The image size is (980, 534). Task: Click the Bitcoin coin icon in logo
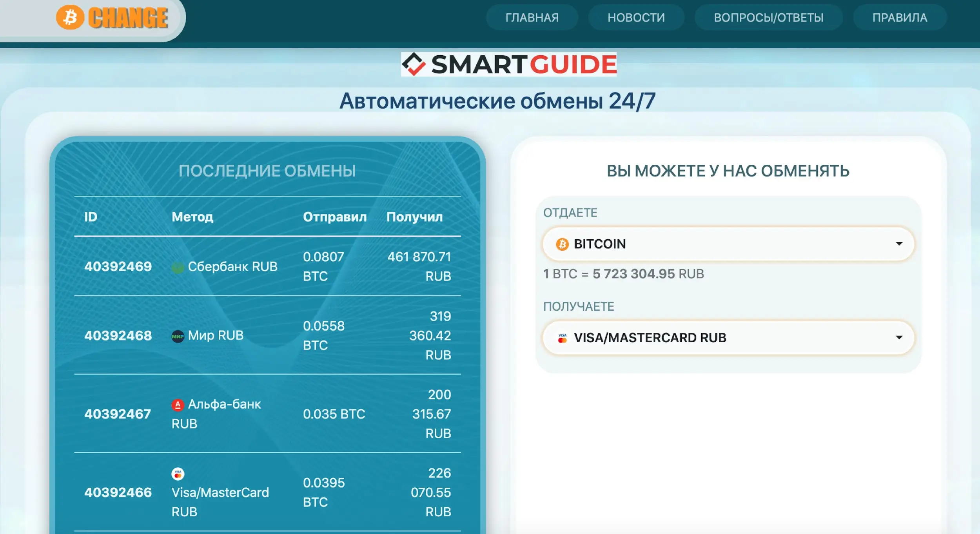click(70, 17)
